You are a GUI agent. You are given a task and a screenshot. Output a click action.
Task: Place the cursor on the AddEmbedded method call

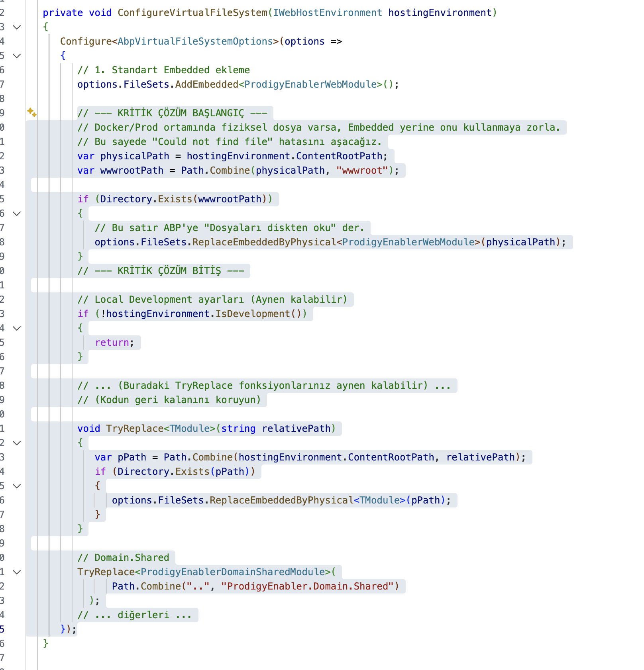point(206,84)
